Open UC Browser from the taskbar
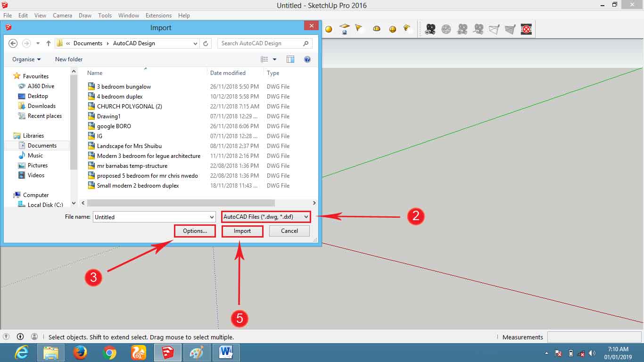 coord(139,353)
